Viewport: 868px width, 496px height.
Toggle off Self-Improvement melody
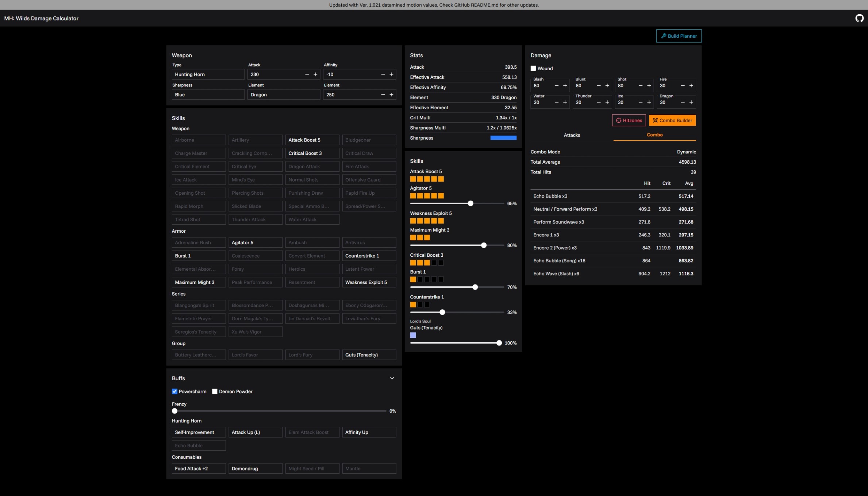199,432
